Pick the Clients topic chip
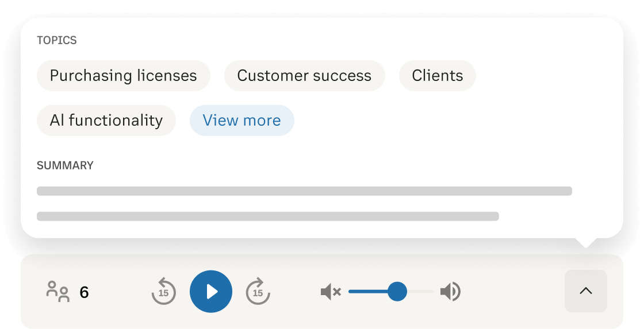 point(437,76)
